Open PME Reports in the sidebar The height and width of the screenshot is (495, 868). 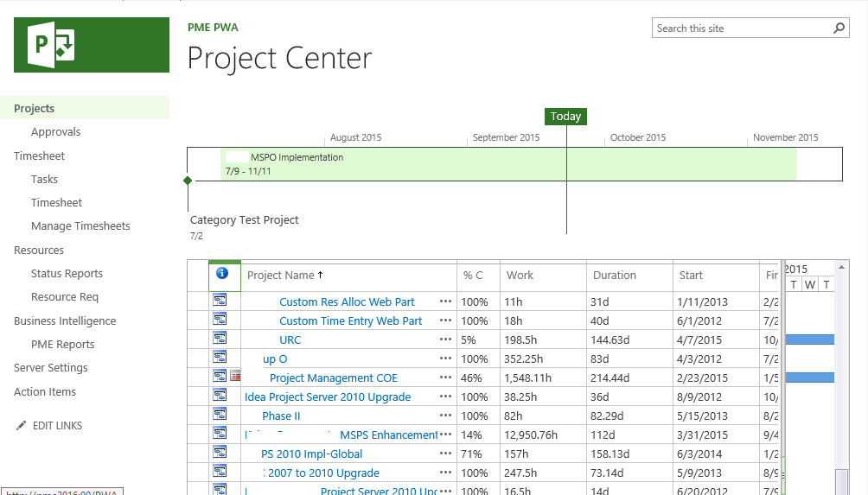tap(62, 344)
